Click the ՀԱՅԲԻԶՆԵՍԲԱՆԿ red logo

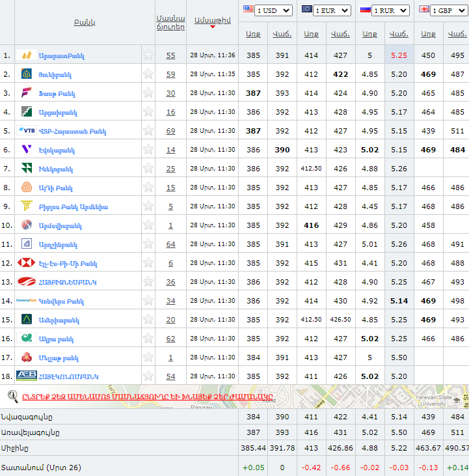[27, 281]
